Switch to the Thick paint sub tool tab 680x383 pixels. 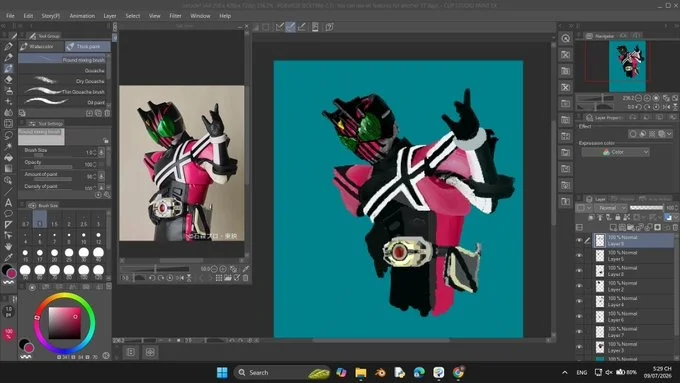[87, 46]
